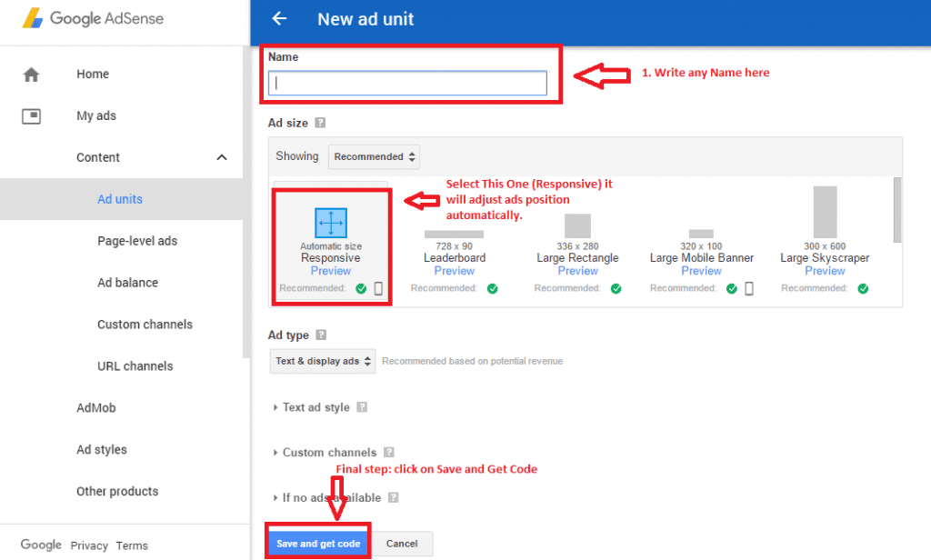This screenshot has height=560, width=931.
Task: Select the 300 x 600 Large Skyscraper thumbnail
Action: 826,212
